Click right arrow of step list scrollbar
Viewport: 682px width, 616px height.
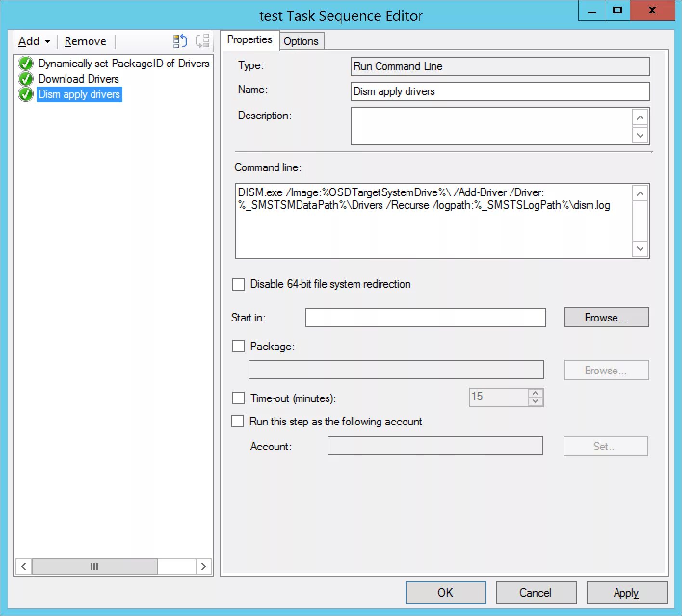203,566
